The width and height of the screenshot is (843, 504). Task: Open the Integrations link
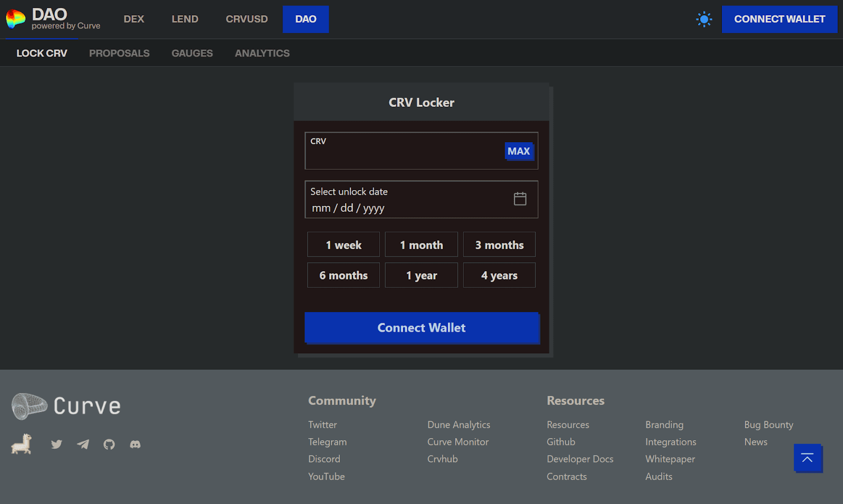point(671,442)
